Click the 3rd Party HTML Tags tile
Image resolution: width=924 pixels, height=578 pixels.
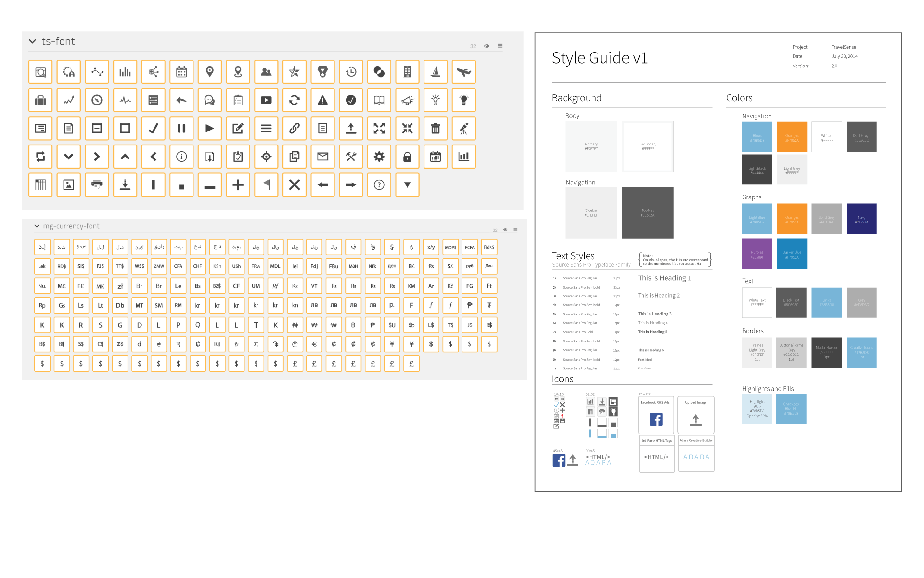click(656, 454)
